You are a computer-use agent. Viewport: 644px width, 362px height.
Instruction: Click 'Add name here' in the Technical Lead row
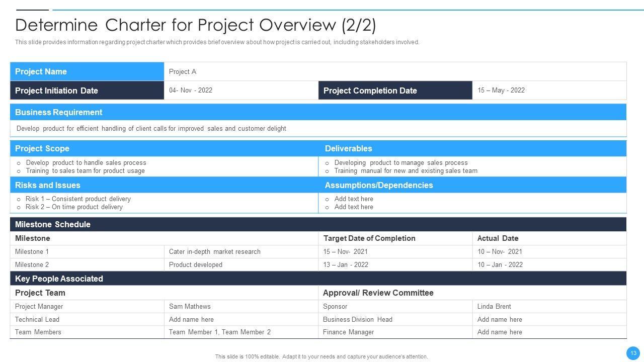point(191,319)
